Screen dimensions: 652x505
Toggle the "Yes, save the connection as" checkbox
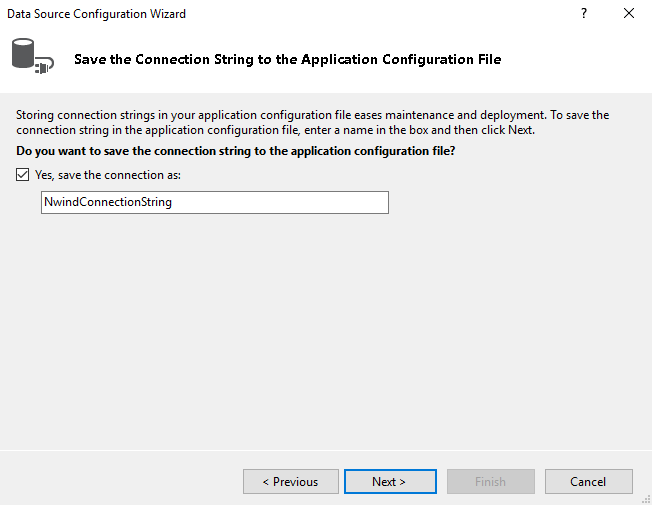click(x=23, y=175)
